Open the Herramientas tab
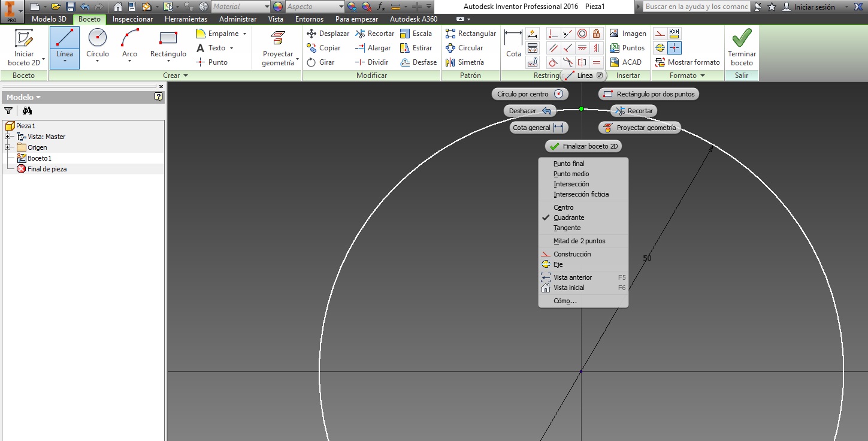Viewport: 868px width, 441px height. pyautogui.click(x=186, y=19)
